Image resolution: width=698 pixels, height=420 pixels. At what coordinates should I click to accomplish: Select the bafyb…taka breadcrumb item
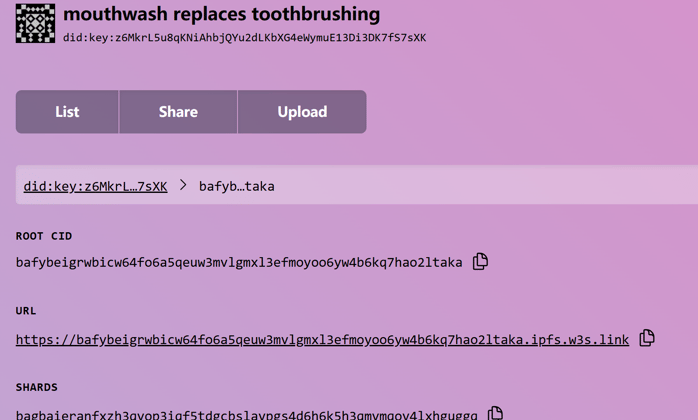click(x=236, y=186)
